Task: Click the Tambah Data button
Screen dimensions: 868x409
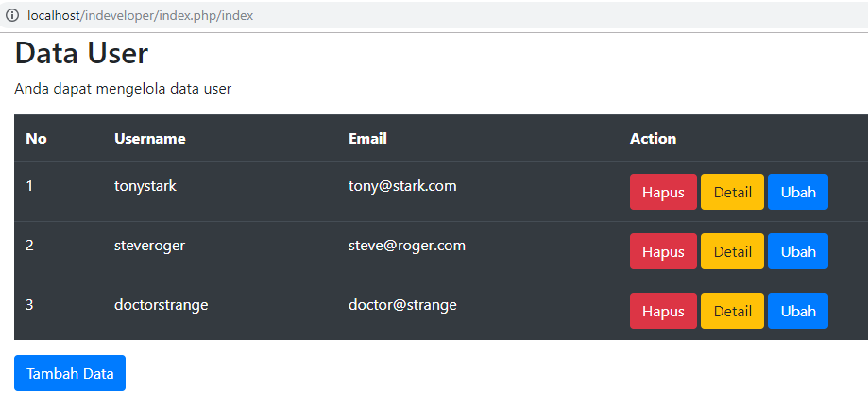Action: click(x=70, y=373)
